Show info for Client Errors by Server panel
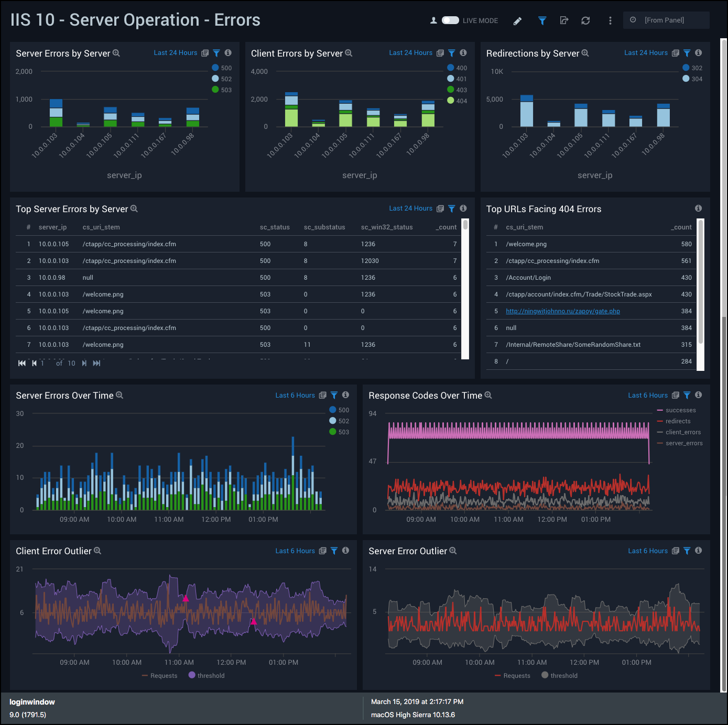The width and height of the screenshot is (728, 725). pos(463,53)
